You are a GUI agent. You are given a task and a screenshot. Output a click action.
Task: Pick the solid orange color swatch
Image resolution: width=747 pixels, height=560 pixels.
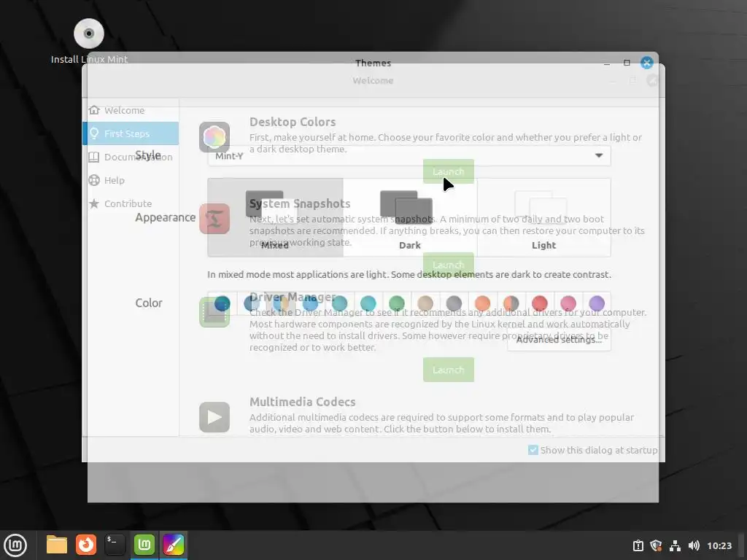point(482,303)
